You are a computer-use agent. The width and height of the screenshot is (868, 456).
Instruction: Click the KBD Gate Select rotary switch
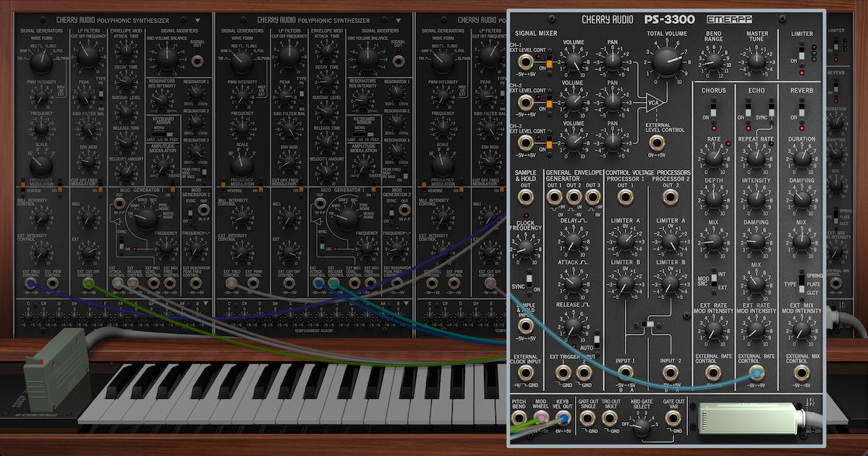point(643,426)
